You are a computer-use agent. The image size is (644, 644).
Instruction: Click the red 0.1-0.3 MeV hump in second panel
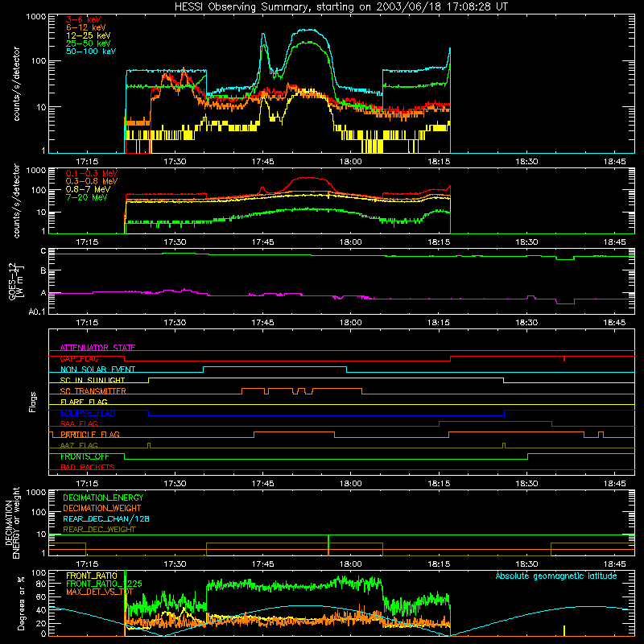click(308, 178)
